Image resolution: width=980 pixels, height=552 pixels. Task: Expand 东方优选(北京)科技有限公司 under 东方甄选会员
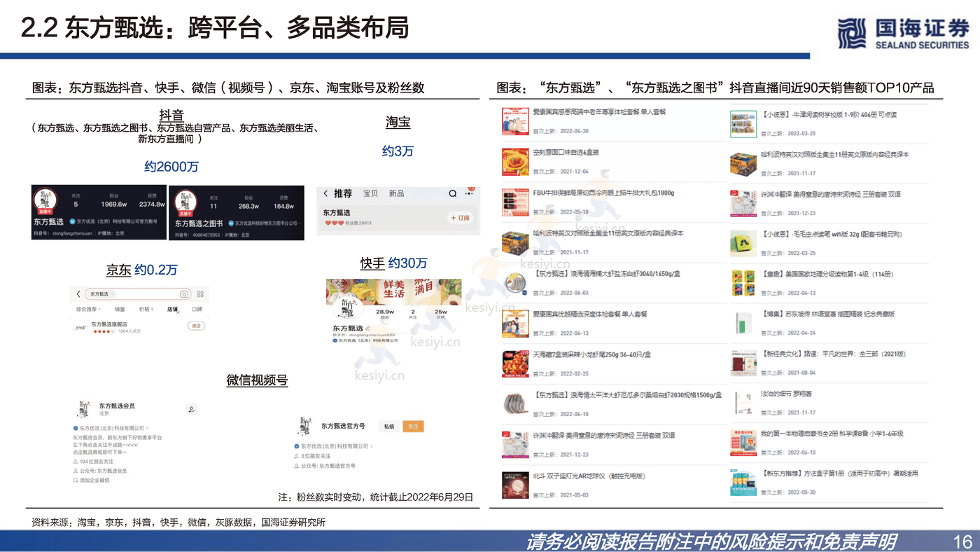click(113, 427)
